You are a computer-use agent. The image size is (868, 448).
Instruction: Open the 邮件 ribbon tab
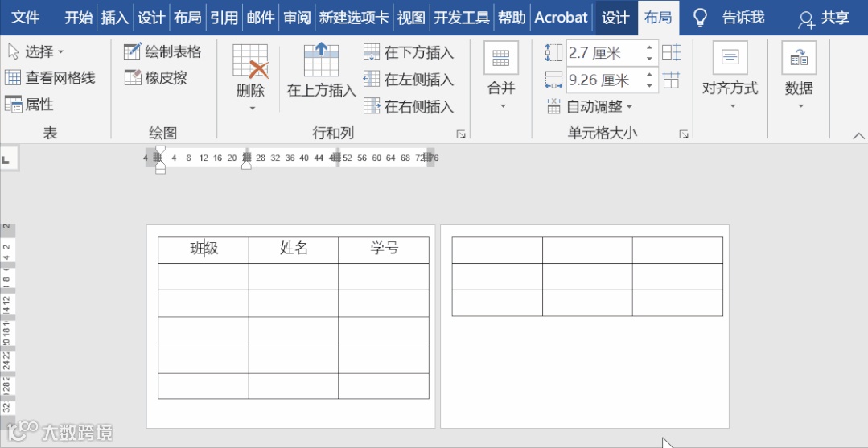coord(260,18)
